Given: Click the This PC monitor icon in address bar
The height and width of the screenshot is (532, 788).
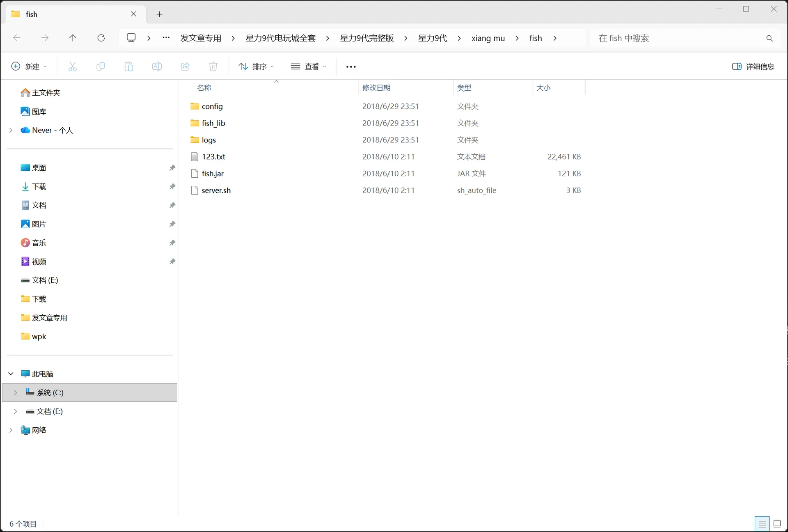Looking at the screenshot, I should pyautogui.click(x=131, y=38).
